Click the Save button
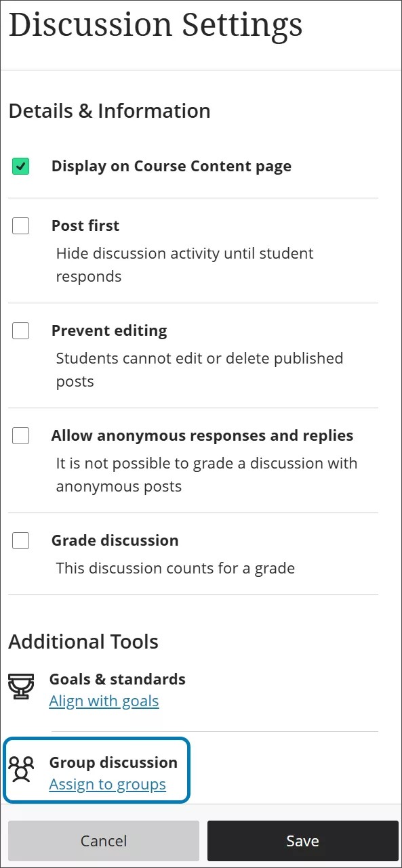 pos(302,840)
